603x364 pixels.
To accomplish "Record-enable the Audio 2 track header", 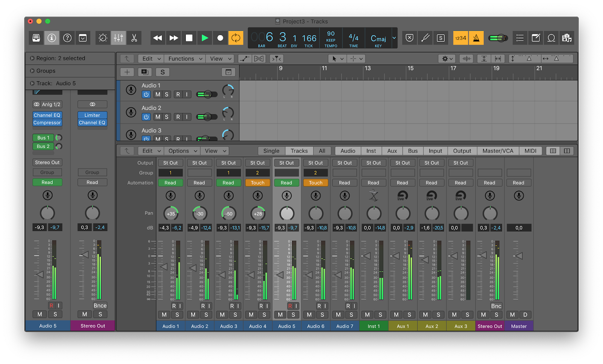I will coord(178,117).
